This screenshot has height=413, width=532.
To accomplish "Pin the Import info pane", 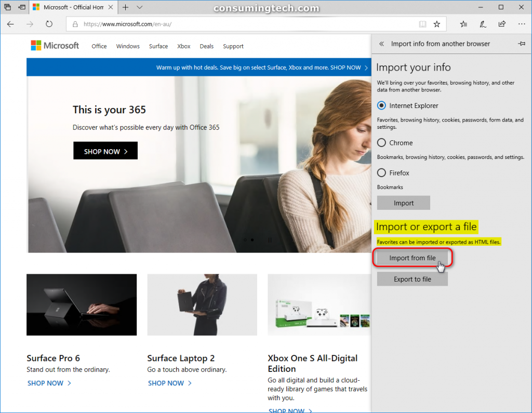I will tap(522, 44).
